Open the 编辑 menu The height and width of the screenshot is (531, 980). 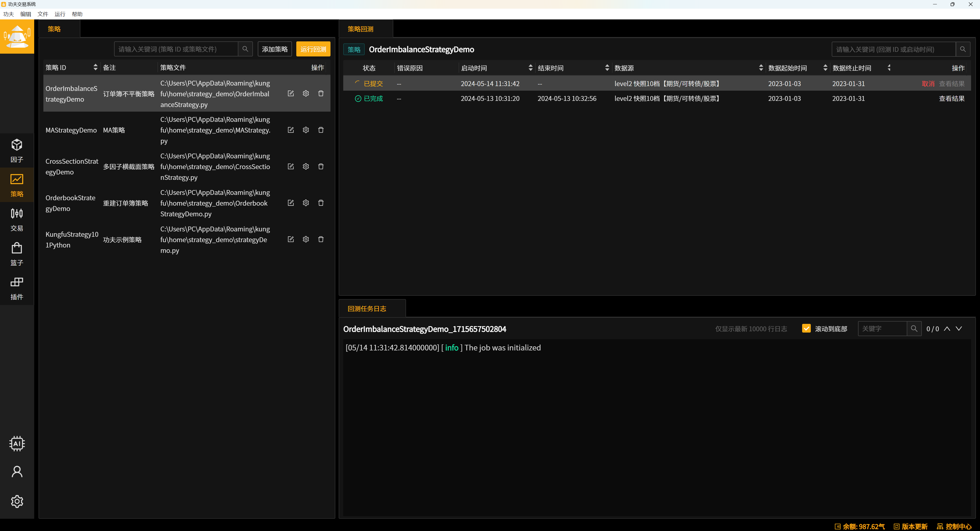[x=26, y=14]
